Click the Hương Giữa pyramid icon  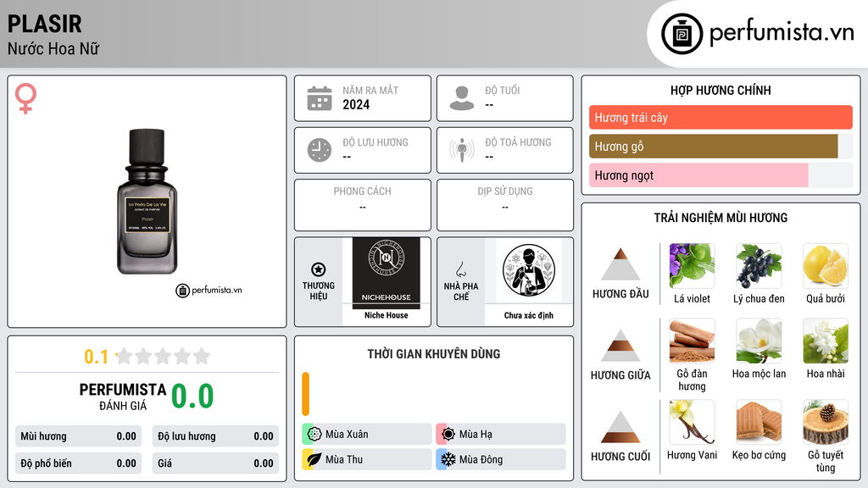point(620,346)
